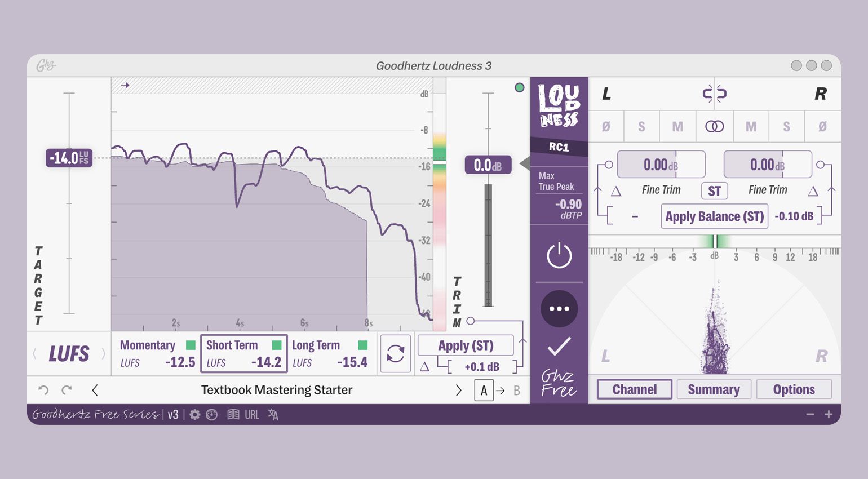Open the Options tab
The height and width of the screenshot is (479, 868).
pyautogui.click(x=794, y=389)
